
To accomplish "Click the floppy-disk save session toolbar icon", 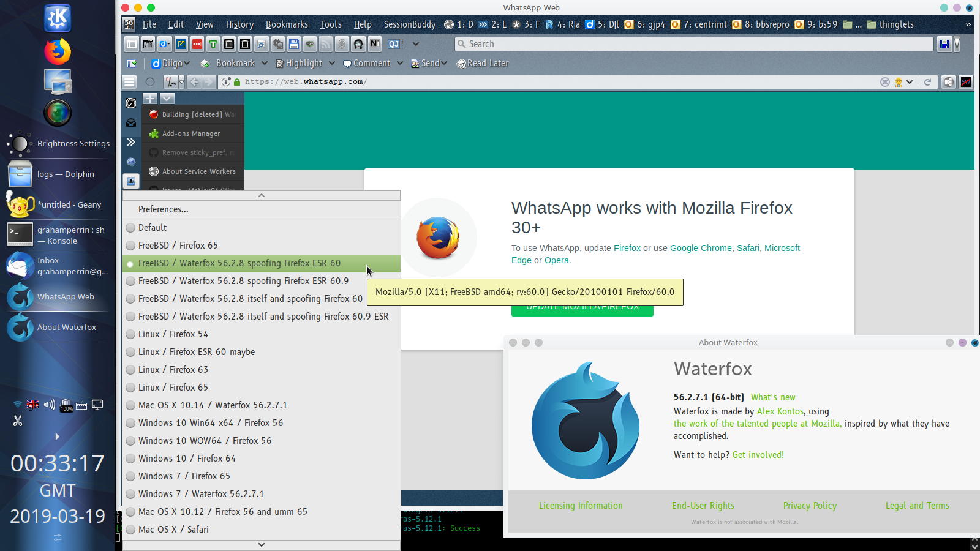I will point(293,43).
